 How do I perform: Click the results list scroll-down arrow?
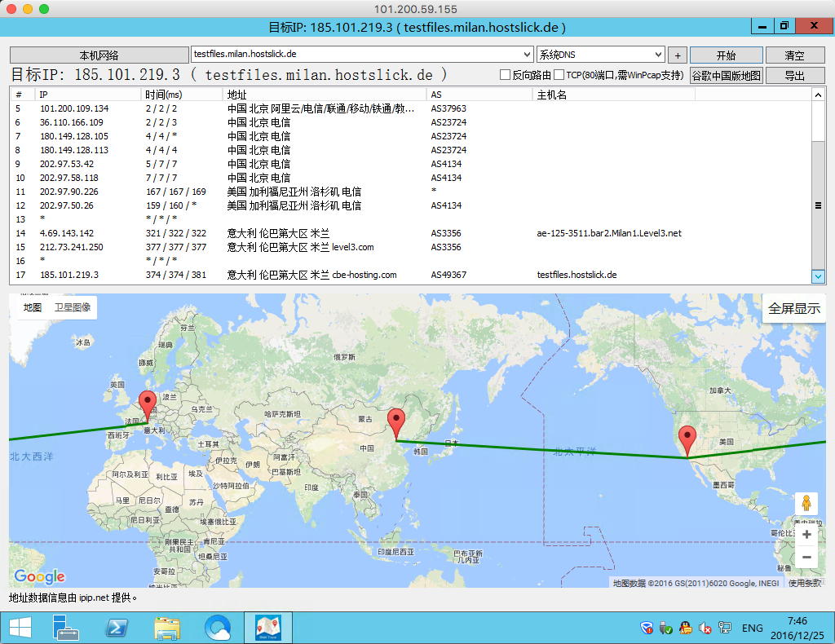pos(818,276)
